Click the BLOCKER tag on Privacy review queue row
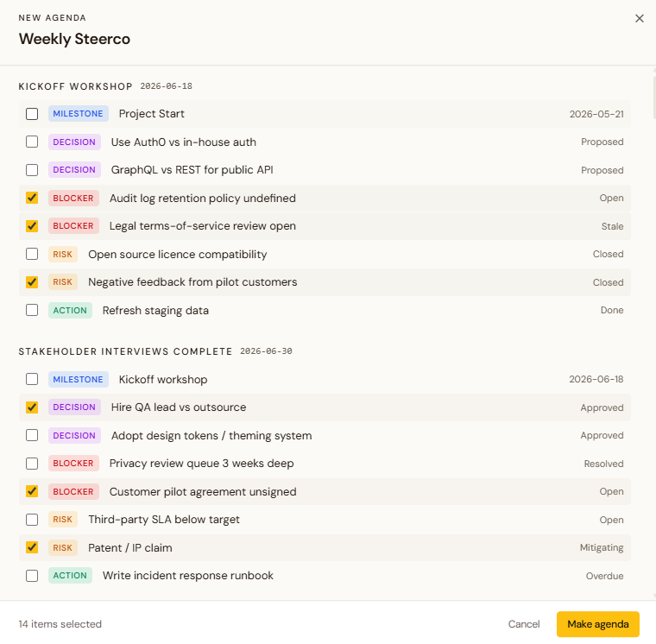Screen dimensions: 656x644 pos(73,464)
